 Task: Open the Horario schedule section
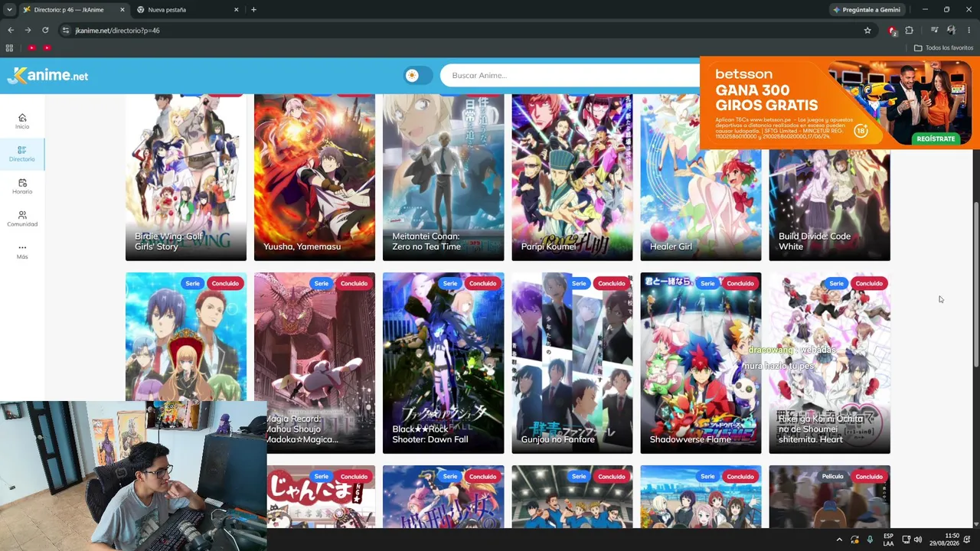pyautogui.click(x=22, y=187)
